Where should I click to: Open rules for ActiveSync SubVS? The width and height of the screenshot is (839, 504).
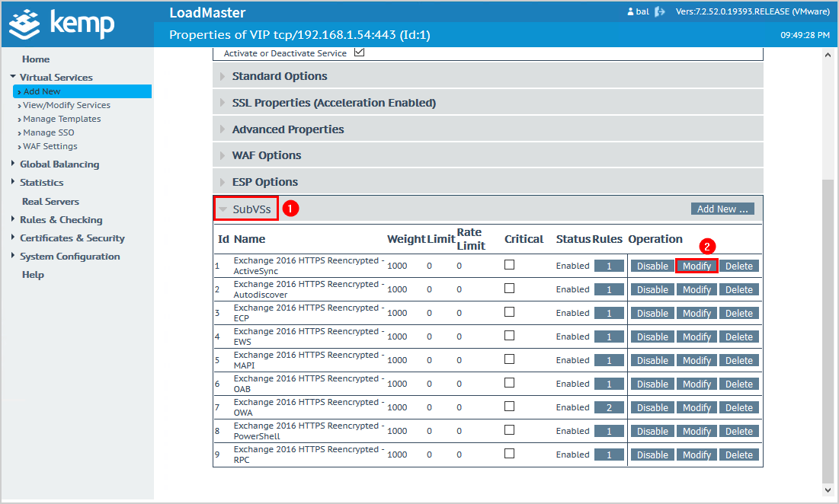(x=609, y=266)
